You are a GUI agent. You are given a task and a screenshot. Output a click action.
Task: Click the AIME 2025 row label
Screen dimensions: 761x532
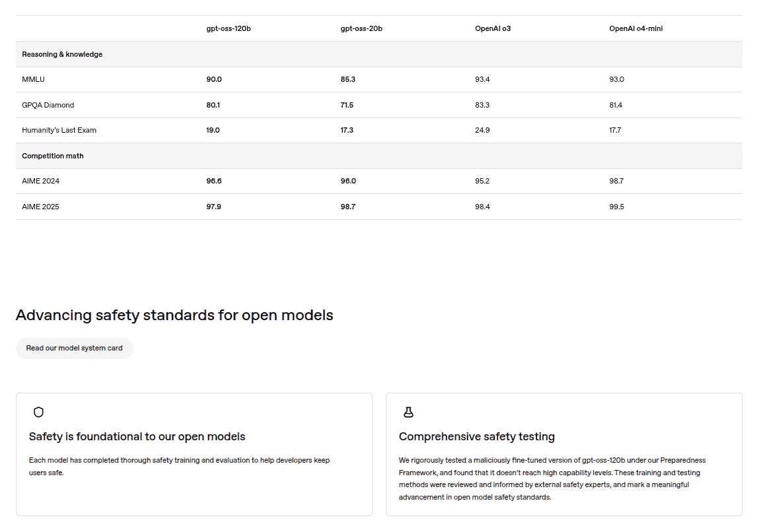40,207
